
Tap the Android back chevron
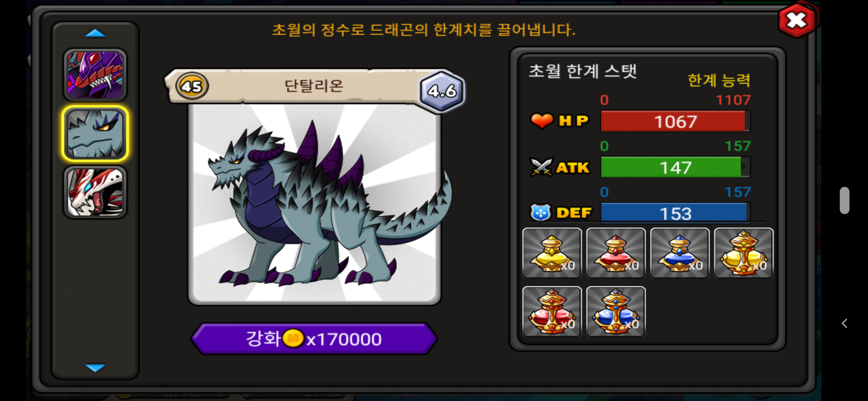point(844,323)
